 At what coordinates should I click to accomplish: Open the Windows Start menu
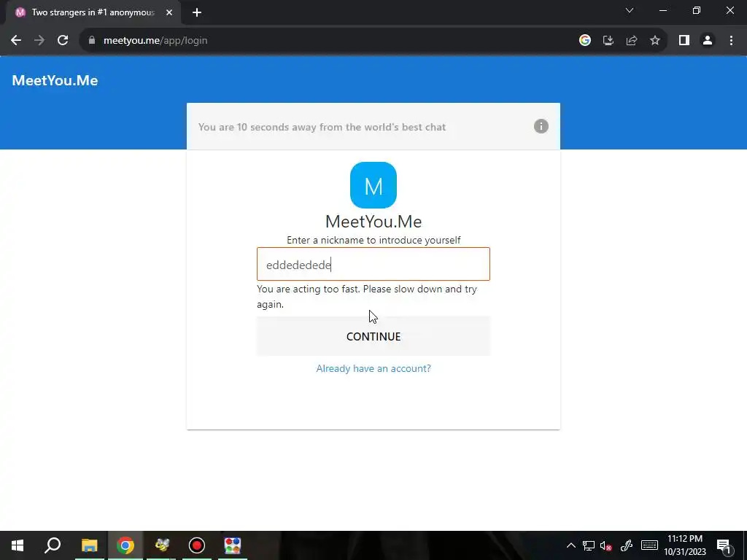[x=18, y=545]
